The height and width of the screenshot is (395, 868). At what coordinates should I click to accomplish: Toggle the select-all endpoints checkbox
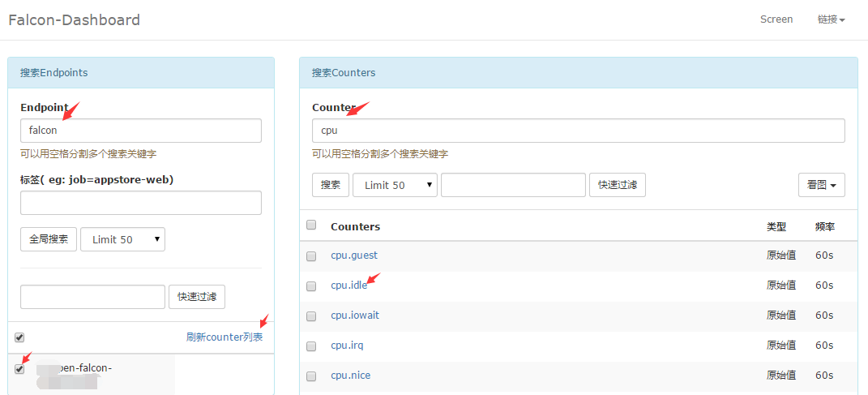pos(19,337)
